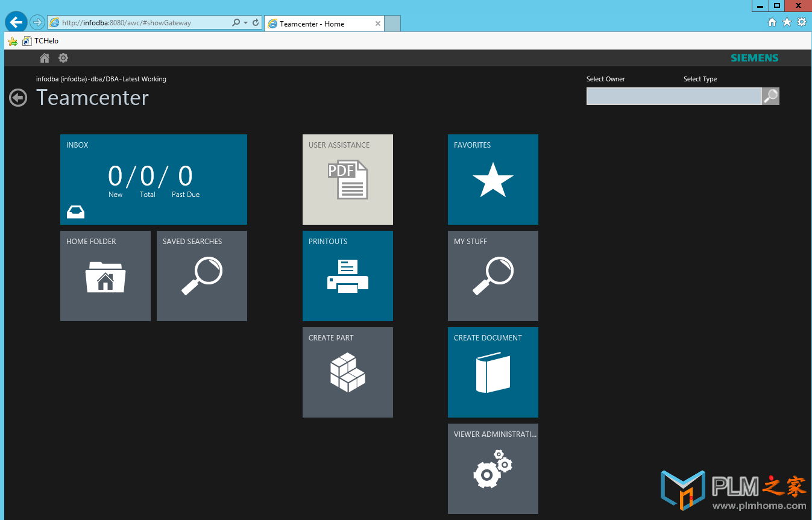Close the Teamcenter - Home tab
812x520 pixels.
[378, 23]
